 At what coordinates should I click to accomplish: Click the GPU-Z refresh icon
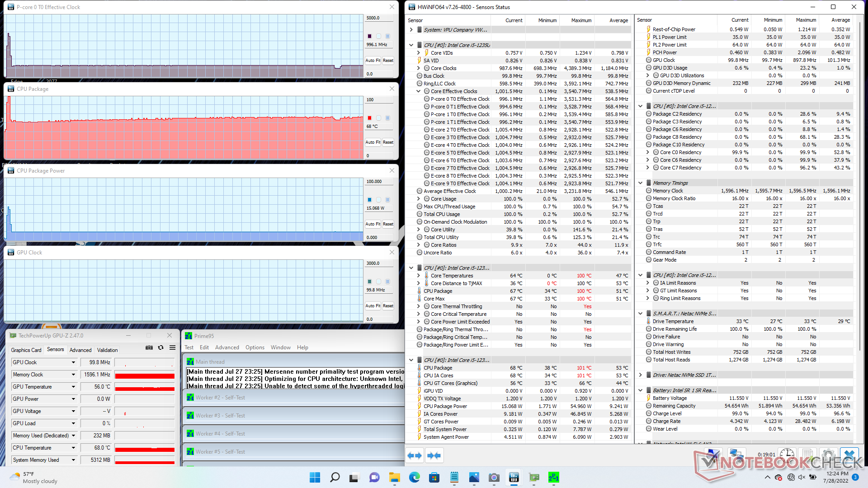coord(160,347)
